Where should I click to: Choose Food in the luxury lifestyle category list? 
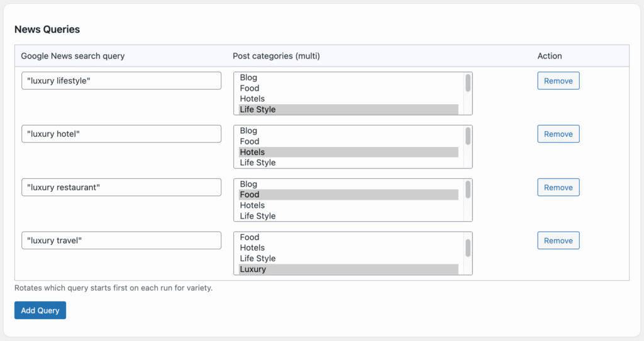coord(249,89)
